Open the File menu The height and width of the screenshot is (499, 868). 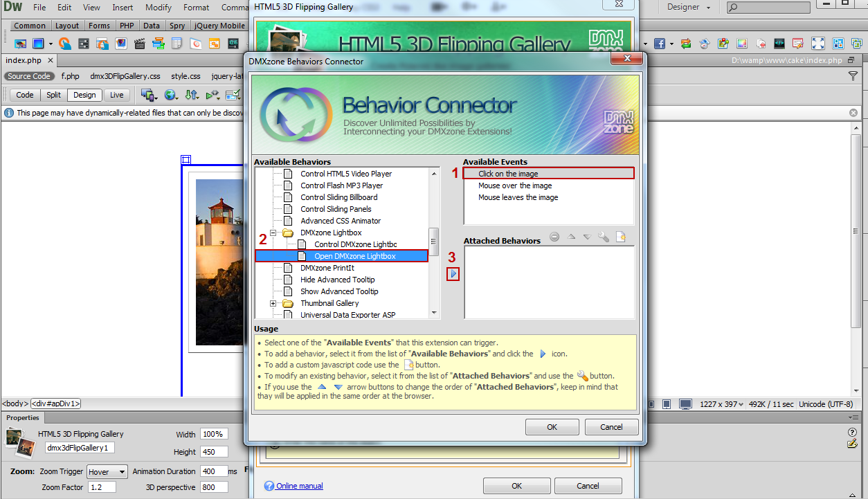pyautogui.click(x=39, y=8)
